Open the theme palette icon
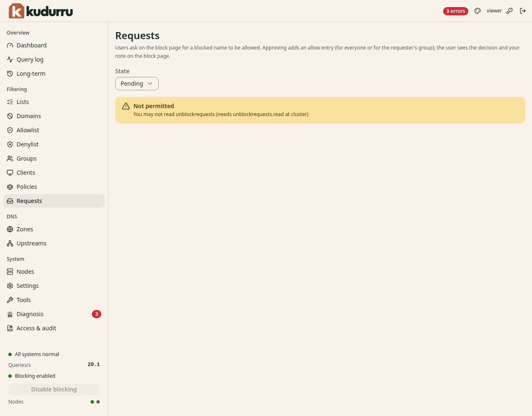532x416 pixels. click(x=478, y=11)
